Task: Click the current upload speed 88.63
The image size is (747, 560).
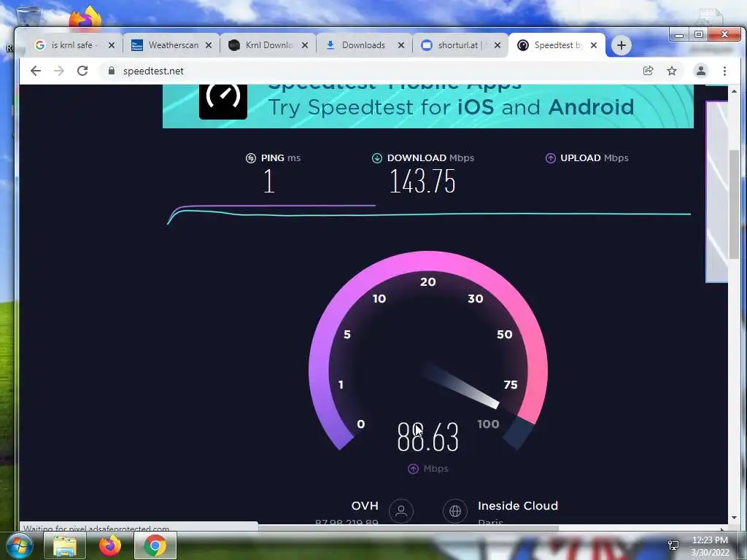Action: [x=427, y=437]
